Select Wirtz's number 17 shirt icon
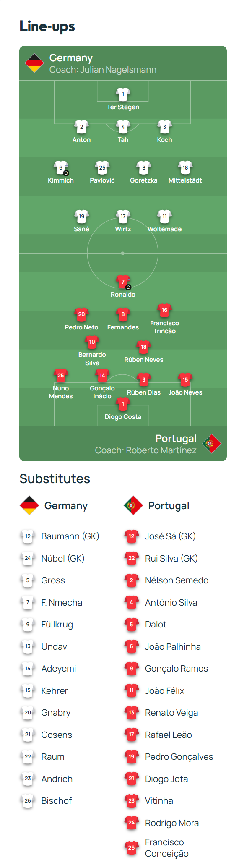The image size is (239, 868). click(x=123, y=217)
